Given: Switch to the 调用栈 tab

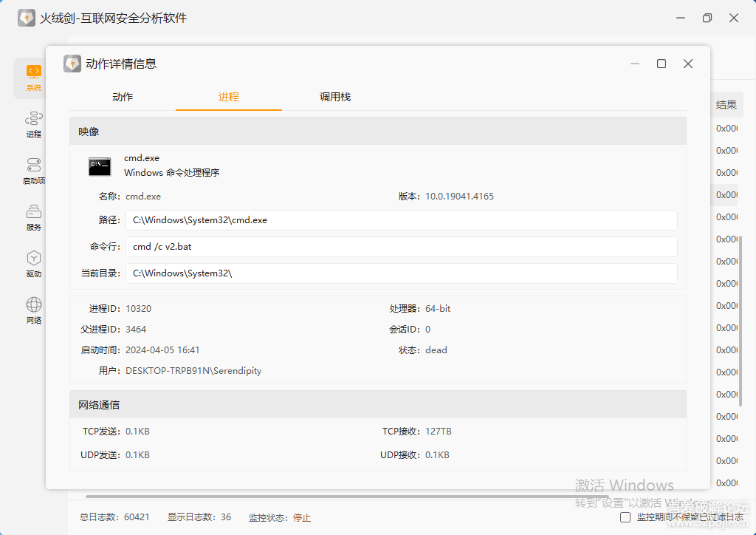Looking at the screenshot, I should [x=334, y=97].
